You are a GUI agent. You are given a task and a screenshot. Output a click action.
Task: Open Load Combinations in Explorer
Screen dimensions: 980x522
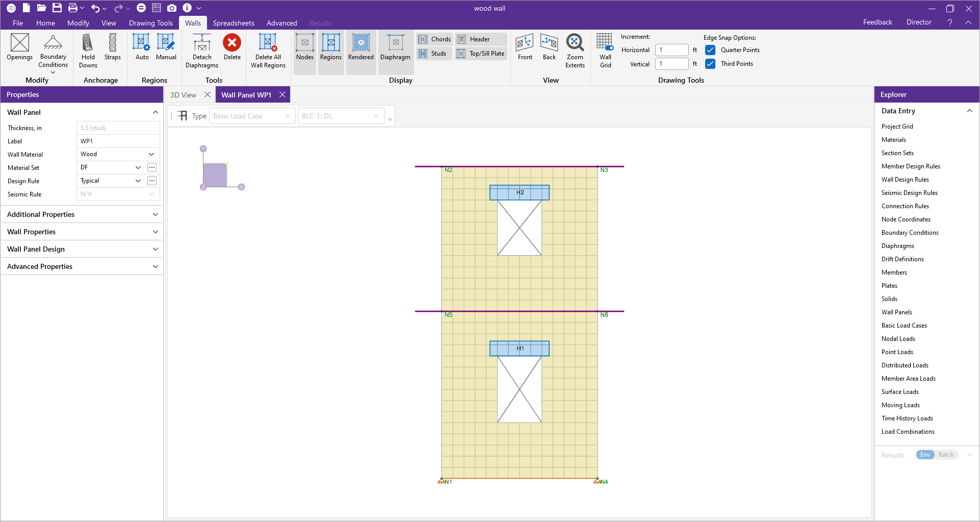point(908,432)
